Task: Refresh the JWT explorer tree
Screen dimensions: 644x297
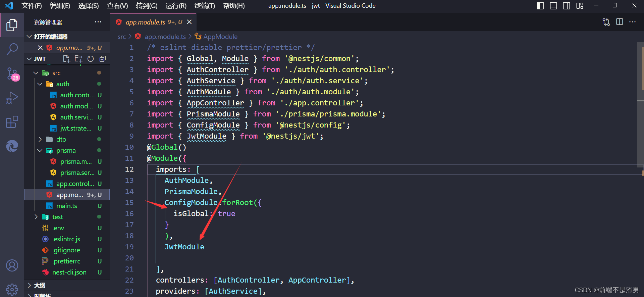Action: coord(91,59)
